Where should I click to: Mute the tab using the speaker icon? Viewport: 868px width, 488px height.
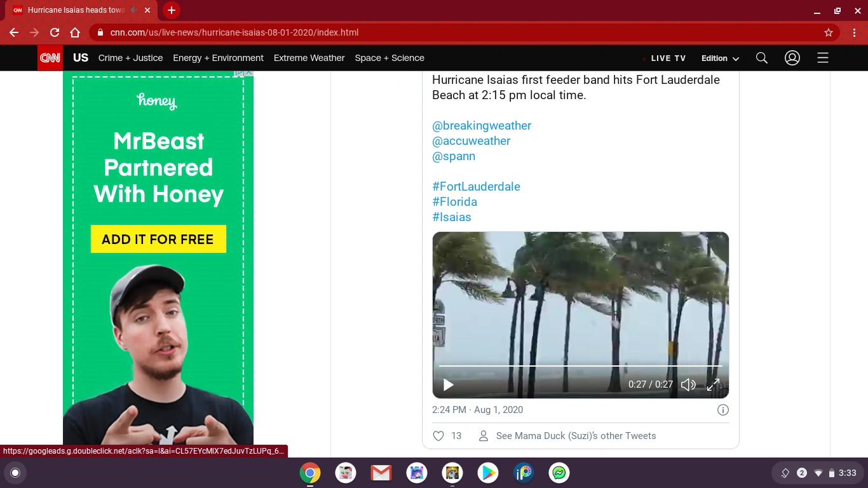click(134, 10)
